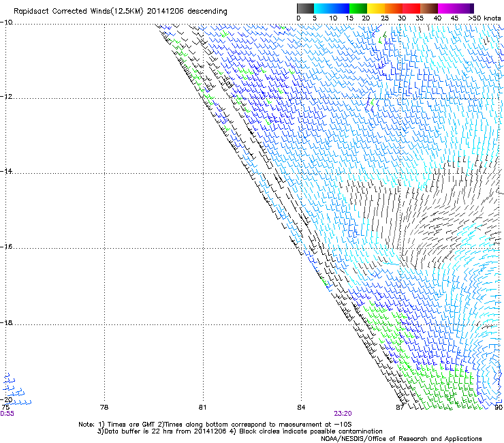This screenshot has height=443, width=504.
Task: Click the 'NOAA/NESDIS/Office of Research and Applications' credit
Action: [x=401, y=439]
